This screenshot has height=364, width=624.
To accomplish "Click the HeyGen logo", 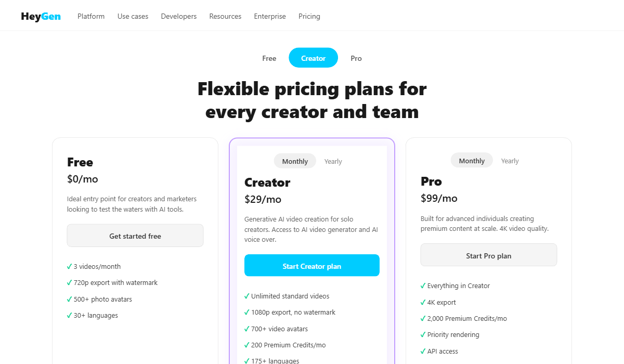I will (x=41, y=16).
